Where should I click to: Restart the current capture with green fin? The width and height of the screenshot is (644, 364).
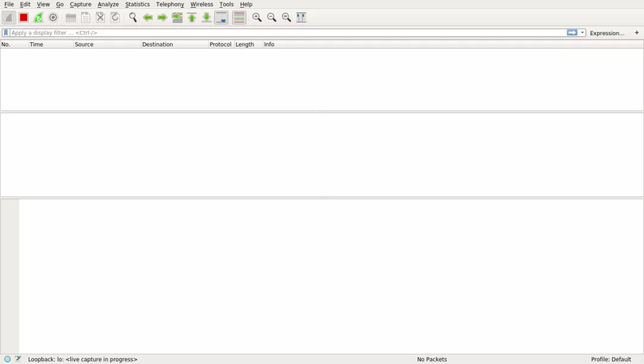tap(38, 18)
